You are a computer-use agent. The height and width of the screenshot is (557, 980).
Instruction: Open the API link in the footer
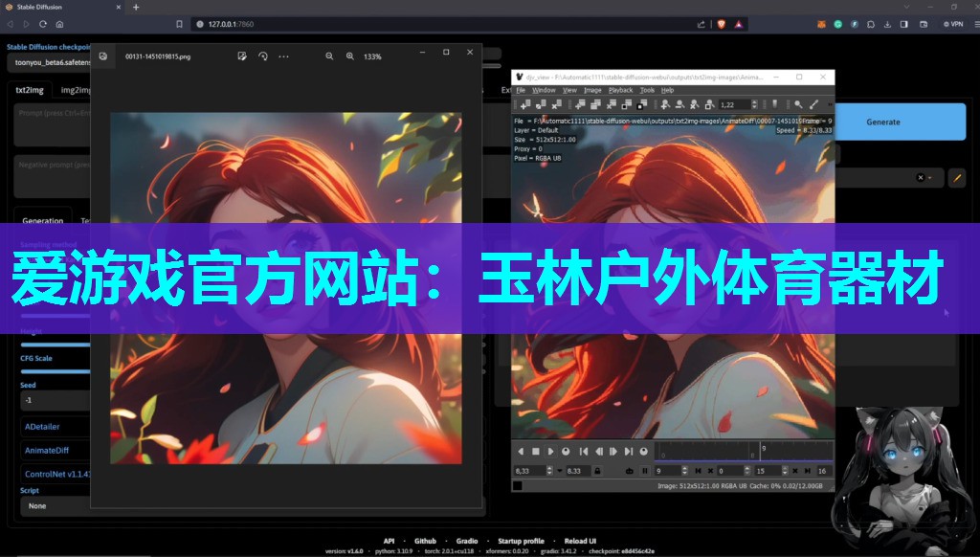(389, 541)
